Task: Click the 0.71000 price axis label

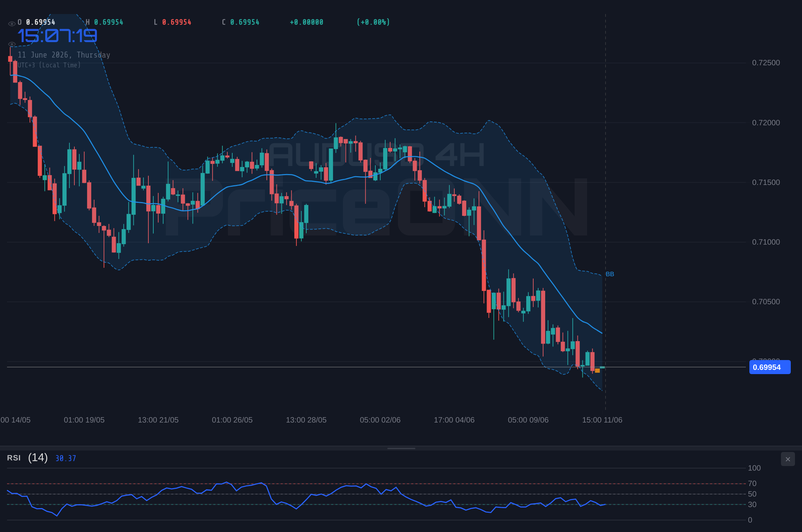Action: pos(766,242)
